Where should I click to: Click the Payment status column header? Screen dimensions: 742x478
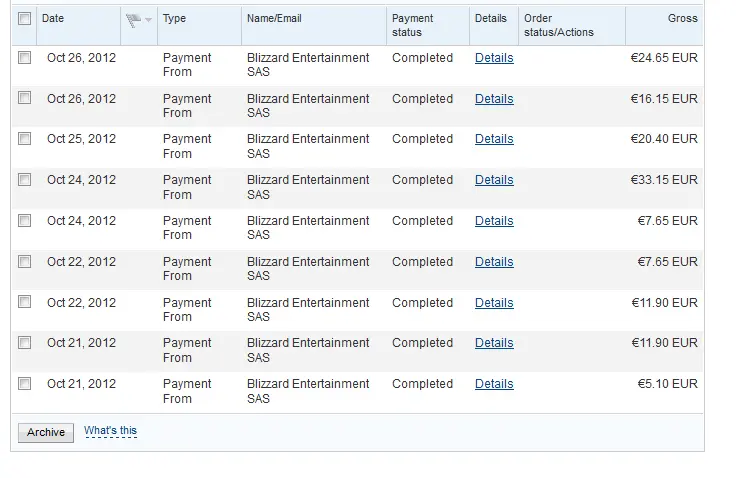tap(412, 25)
